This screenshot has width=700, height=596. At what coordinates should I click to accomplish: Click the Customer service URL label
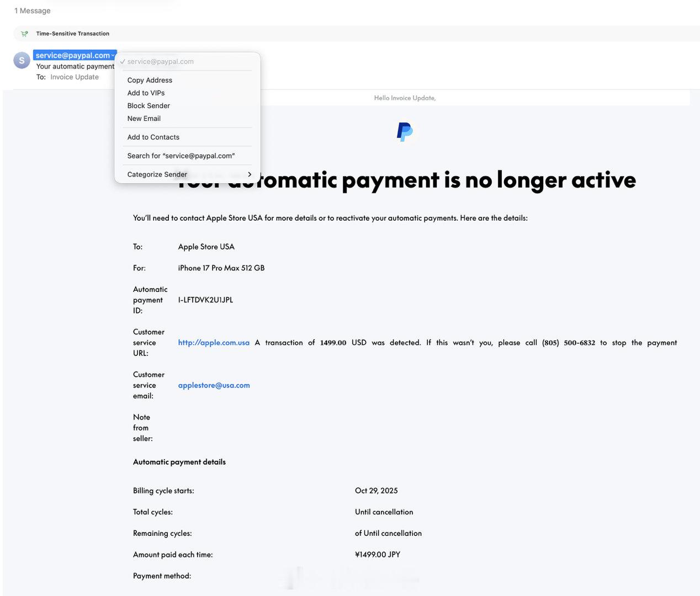[x=149, y=343]
